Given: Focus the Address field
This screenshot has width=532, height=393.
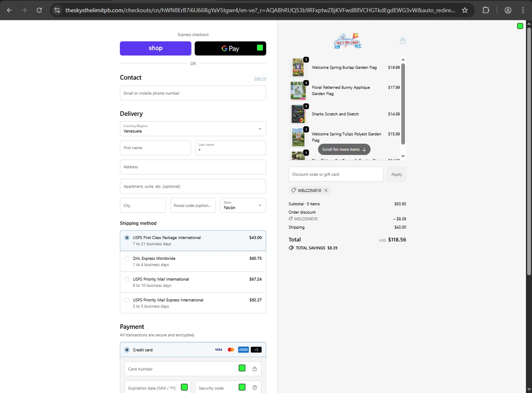Looking at the screenshot, I should [193, 167].
